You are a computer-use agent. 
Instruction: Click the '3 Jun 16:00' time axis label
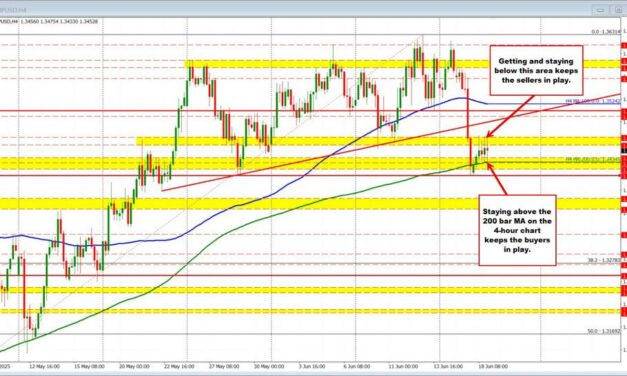point(313,366)
